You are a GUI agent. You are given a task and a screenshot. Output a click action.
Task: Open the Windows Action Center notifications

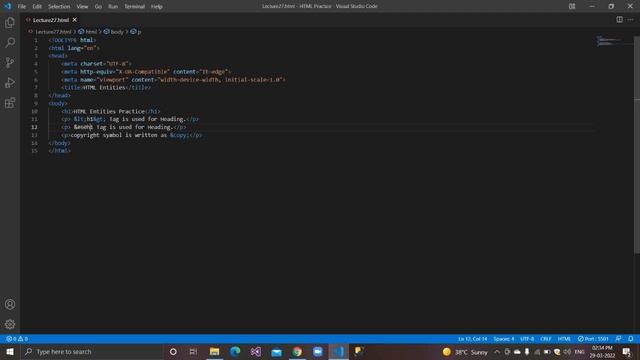(x=627, y=351)
